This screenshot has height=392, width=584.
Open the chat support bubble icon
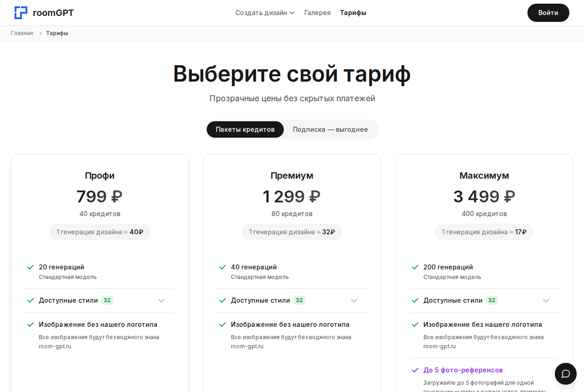566,374
